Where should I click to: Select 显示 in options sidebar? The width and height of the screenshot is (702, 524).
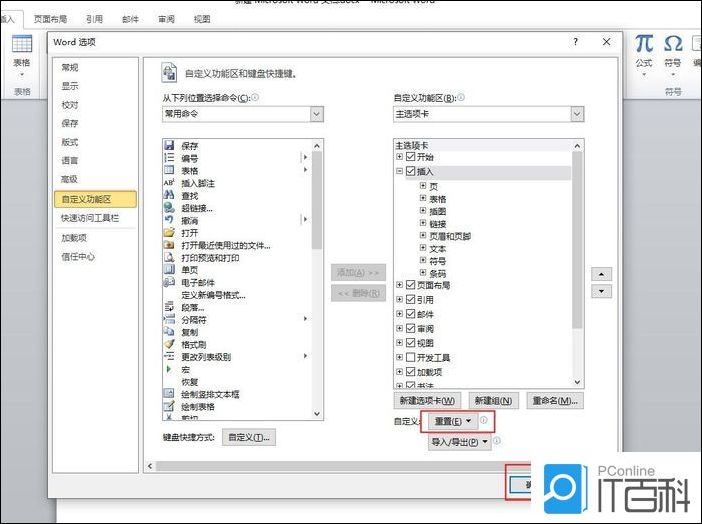click(70, 86)
